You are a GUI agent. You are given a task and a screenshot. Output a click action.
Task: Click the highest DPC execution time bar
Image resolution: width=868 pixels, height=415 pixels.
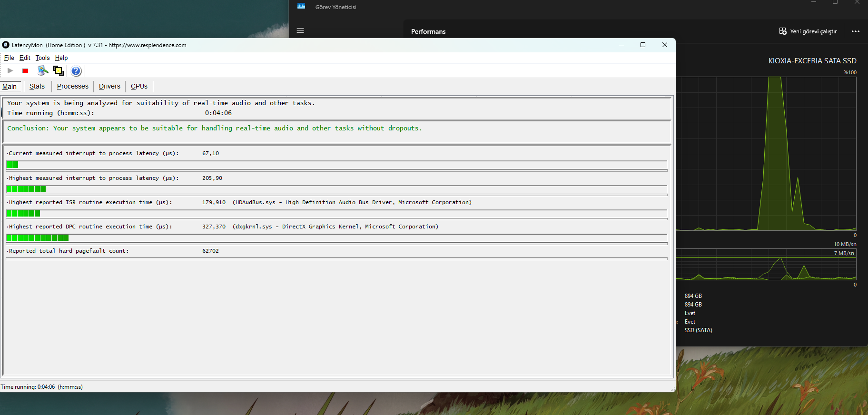(336, 237)
